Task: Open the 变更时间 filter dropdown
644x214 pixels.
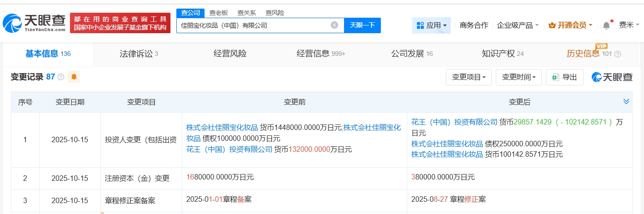Action: point(519,77)
